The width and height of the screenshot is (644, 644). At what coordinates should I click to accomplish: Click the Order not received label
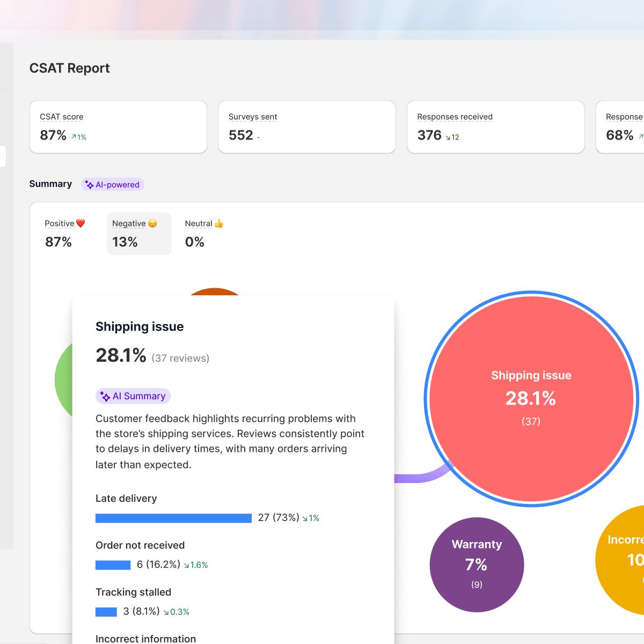[140, 545]
